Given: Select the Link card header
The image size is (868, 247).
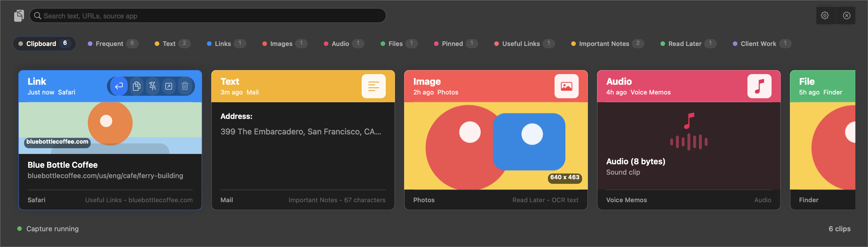Looking at the screenshot, I should [110, 86].
